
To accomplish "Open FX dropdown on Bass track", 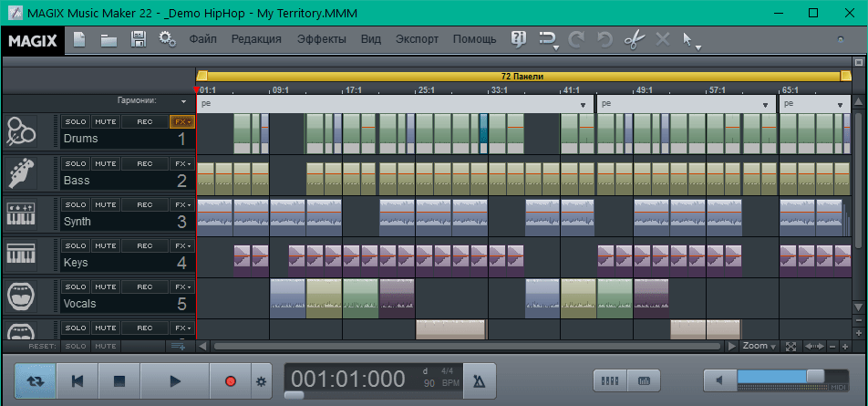I will pyautogui.click(x=182, y=163).
